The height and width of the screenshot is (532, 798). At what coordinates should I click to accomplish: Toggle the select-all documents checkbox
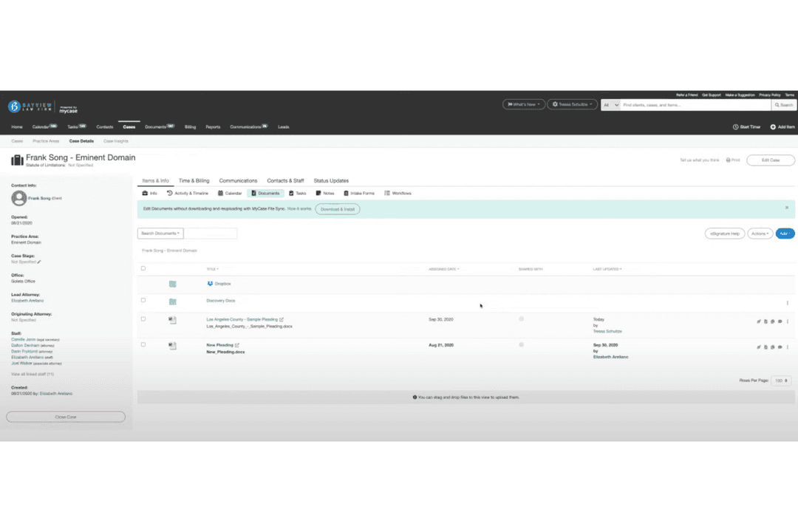[x=143, y=268]
